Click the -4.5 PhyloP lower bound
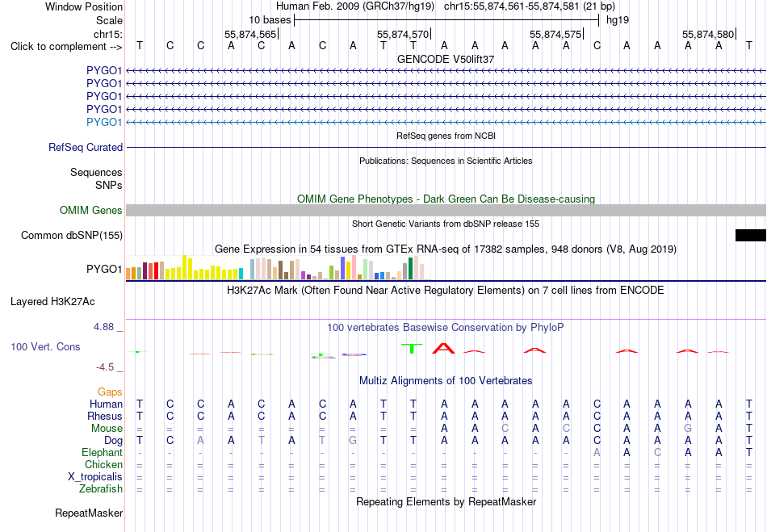 tap(105, 367)
